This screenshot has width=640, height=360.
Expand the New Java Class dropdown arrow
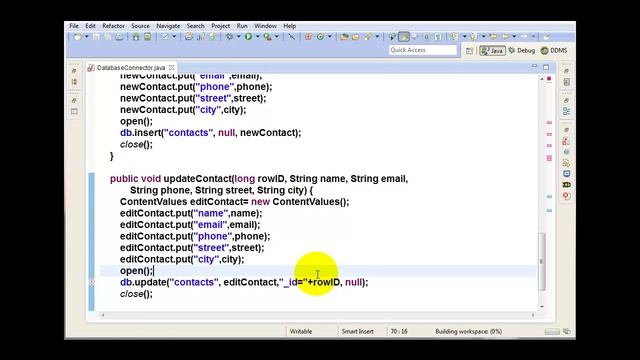(329, 37)
